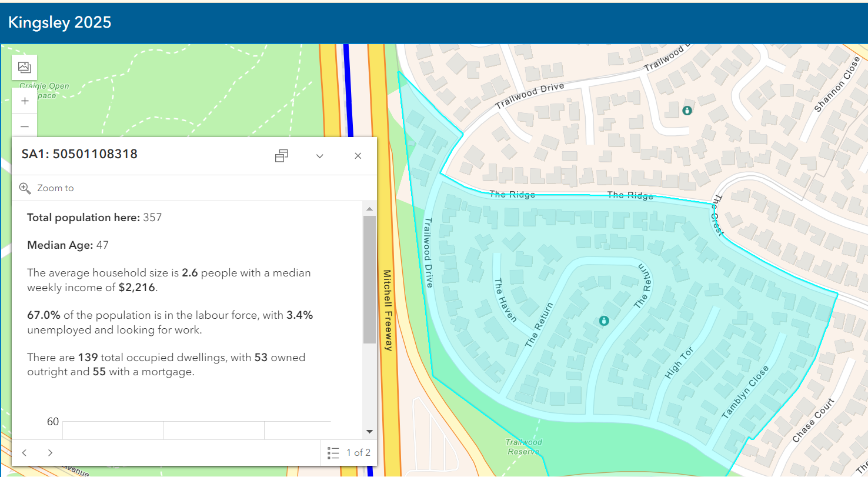The image size is (868, 477).
Task: Collapse the popup with the chevron
Action: (320, 156)
